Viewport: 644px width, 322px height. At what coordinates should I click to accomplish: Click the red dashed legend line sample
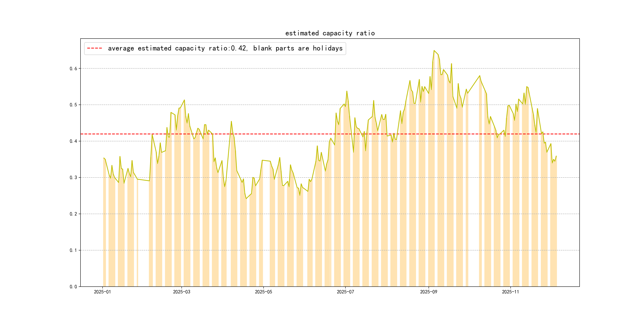coord(94,48)
